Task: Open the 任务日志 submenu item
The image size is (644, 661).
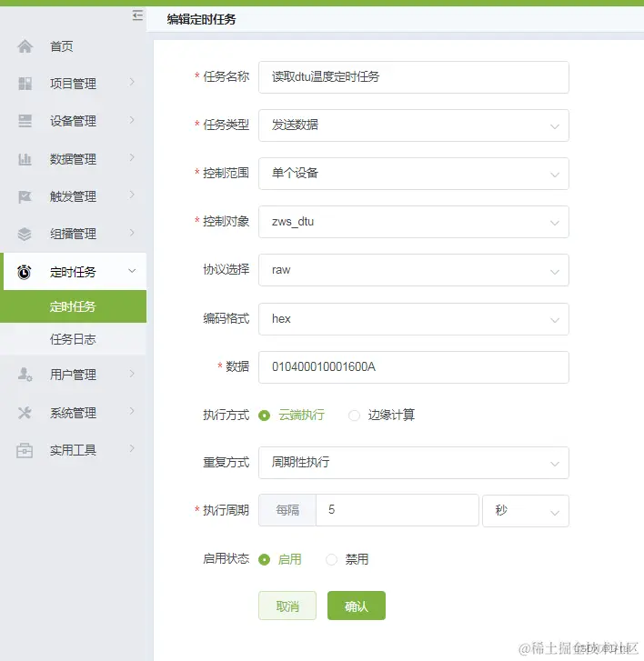Action: tap(74, 339)
